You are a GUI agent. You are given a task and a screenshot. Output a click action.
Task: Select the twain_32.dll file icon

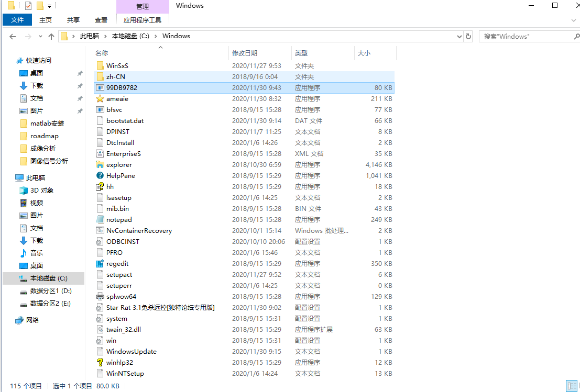[x=100, y=330]
